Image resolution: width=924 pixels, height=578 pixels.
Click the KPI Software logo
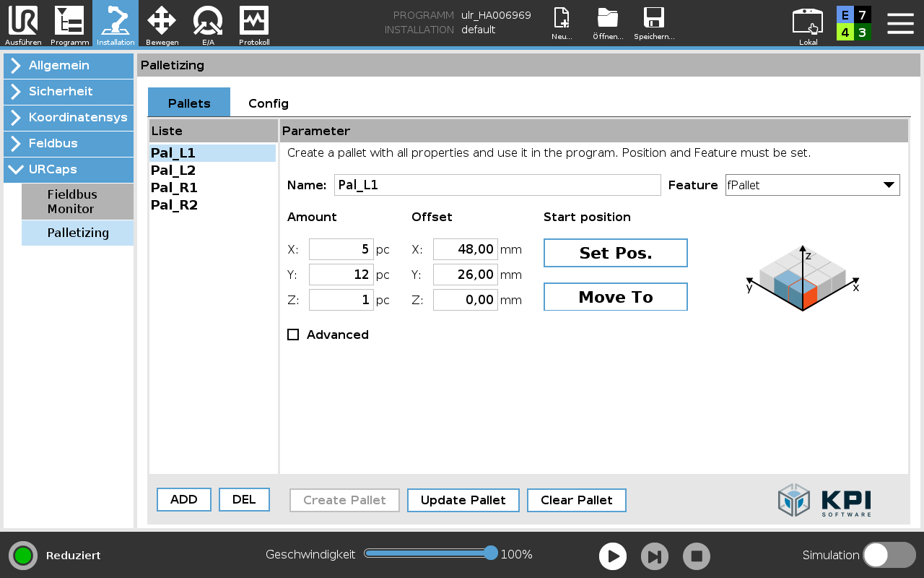coord(824,500)
